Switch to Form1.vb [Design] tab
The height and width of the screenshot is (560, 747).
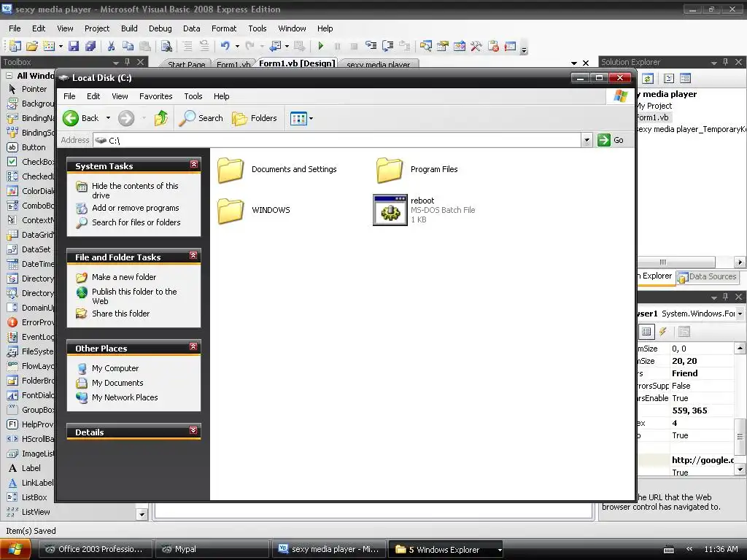(297, 63)
